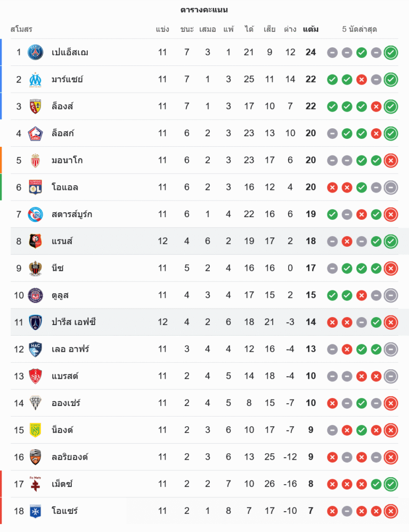Click the FC Metz club crest
This screenshot has height=532, width=409.
(35, 484)
